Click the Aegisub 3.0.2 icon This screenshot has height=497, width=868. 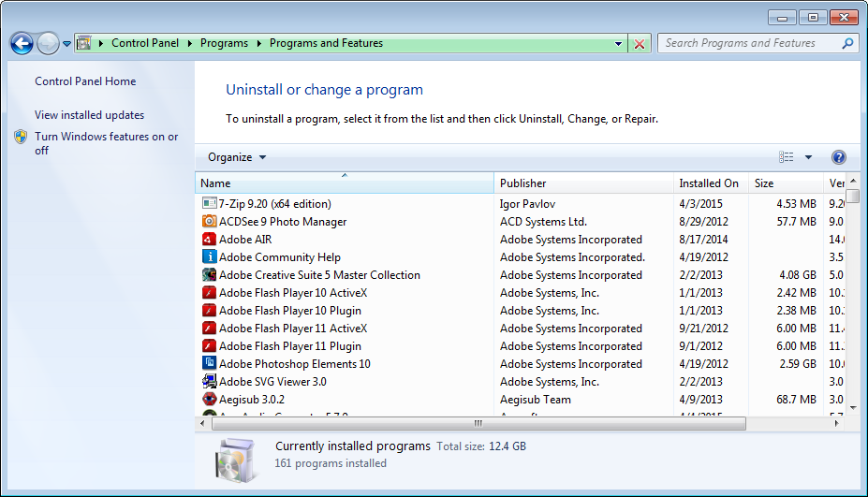tap(209, 399)
